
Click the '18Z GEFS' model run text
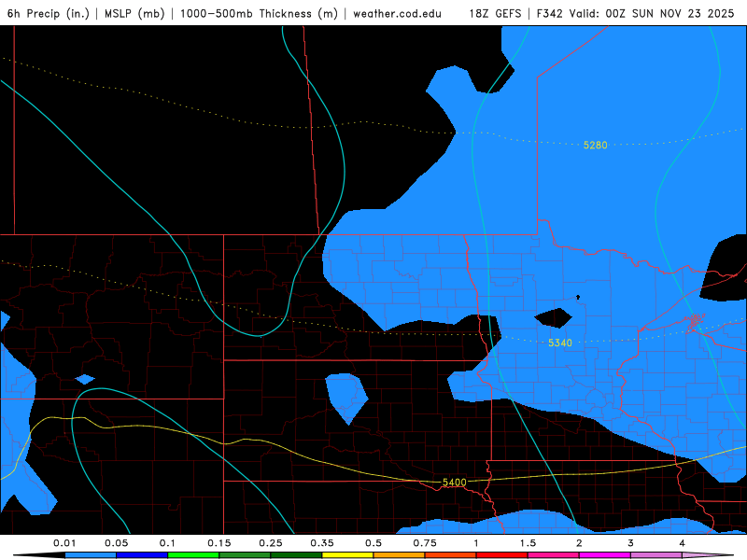[x=495, y=13]
